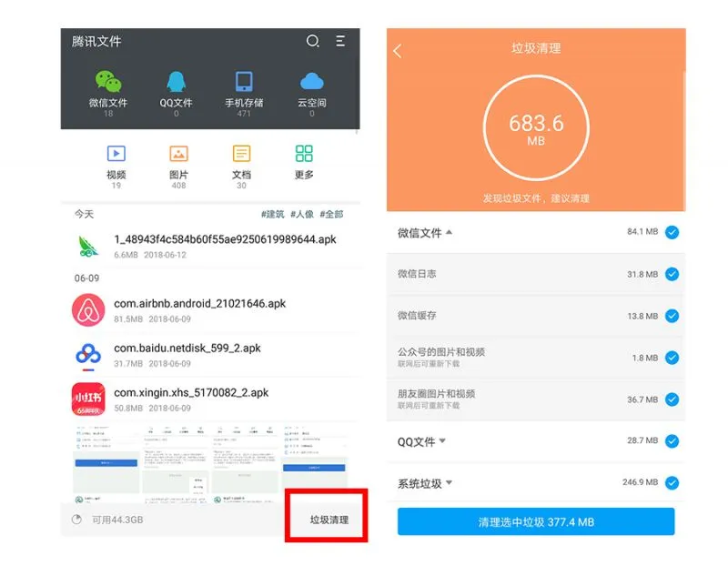Uncheck the 微信日志 31.8 MB checkbox

pos(672,274)
